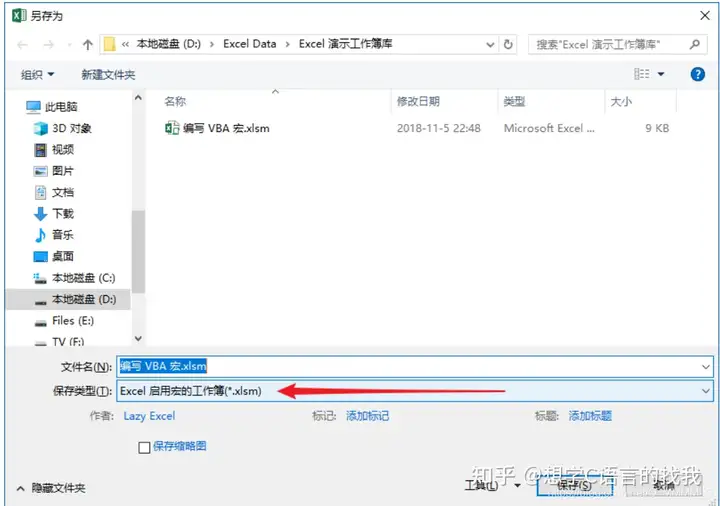This screenshot has height=506, width=720.
Task: Close the 另存为 dialog
Action: (x=705, y=15)
